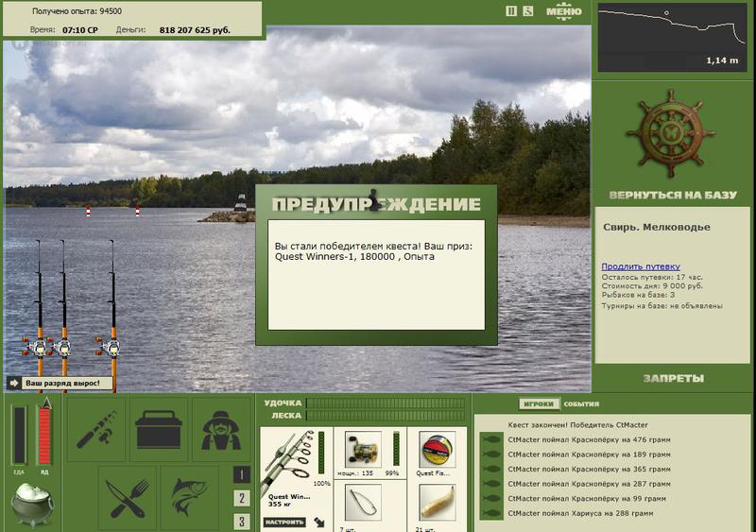Select rod slot 1
The width and height of the screenshot is (756, 532).
pos(242,475)
